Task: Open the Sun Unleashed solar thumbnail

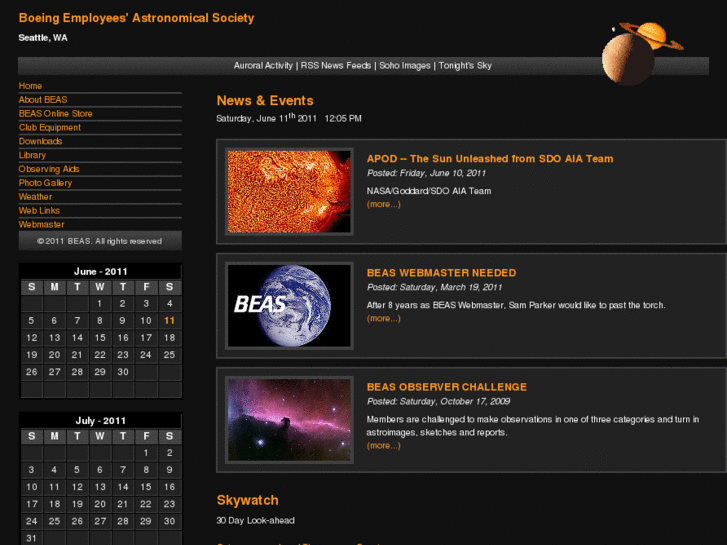Action: (289, 192)
